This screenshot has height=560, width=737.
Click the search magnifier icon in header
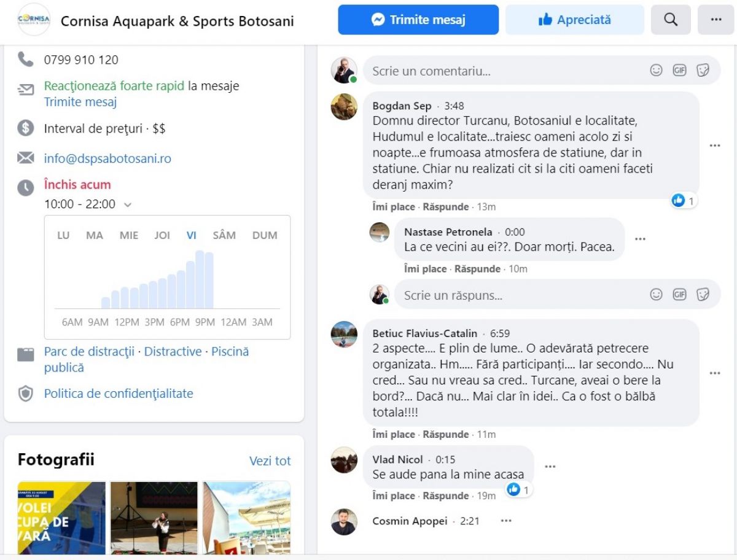coord(671,20)
